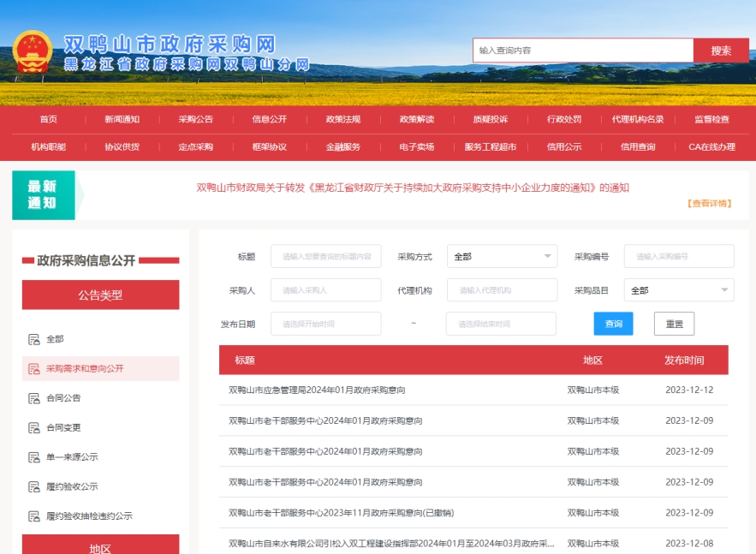Click the 重置 reset button
Image resolution: width=756 pixels, height=554 pixels.
pos(674,324)
